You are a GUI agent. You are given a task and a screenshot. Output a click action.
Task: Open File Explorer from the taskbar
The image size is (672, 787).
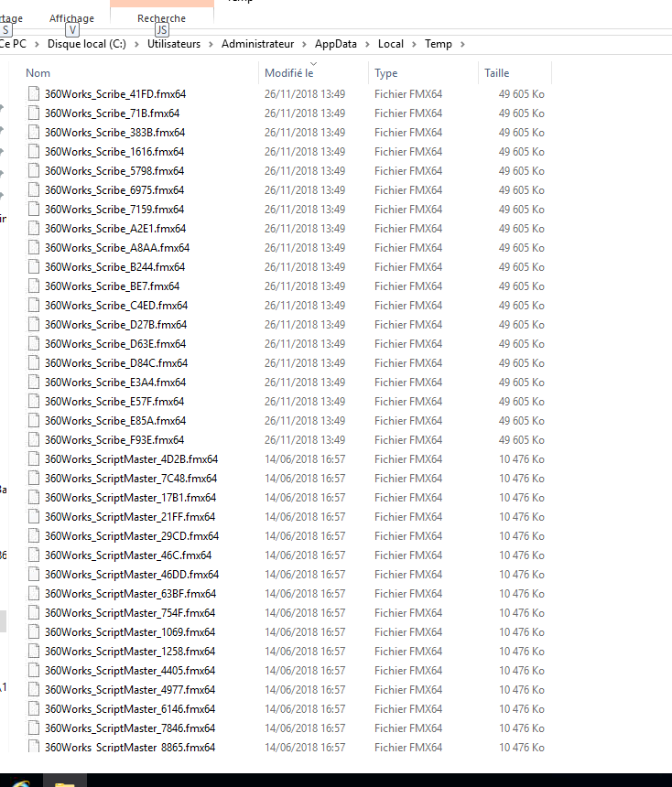click(64, 781)
